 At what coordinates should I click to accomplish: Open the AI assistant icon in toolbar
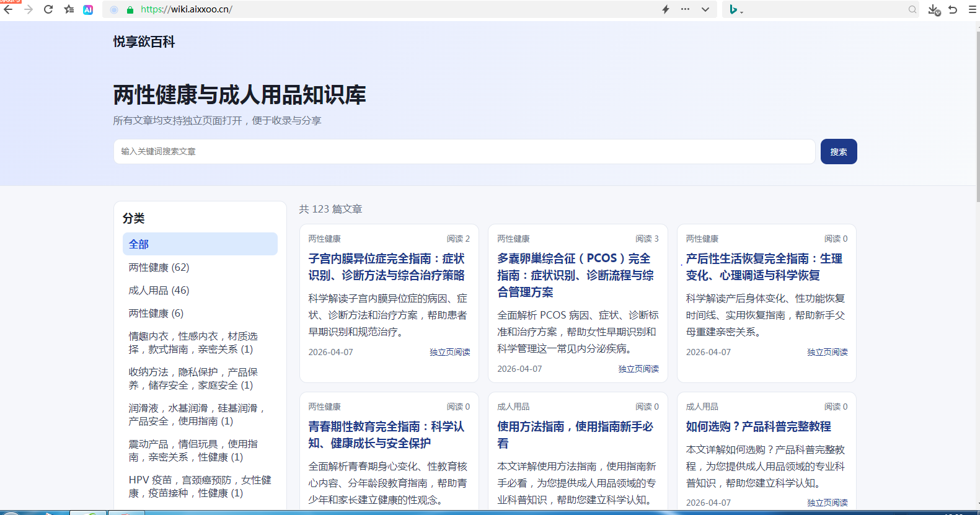pos(88,9)
